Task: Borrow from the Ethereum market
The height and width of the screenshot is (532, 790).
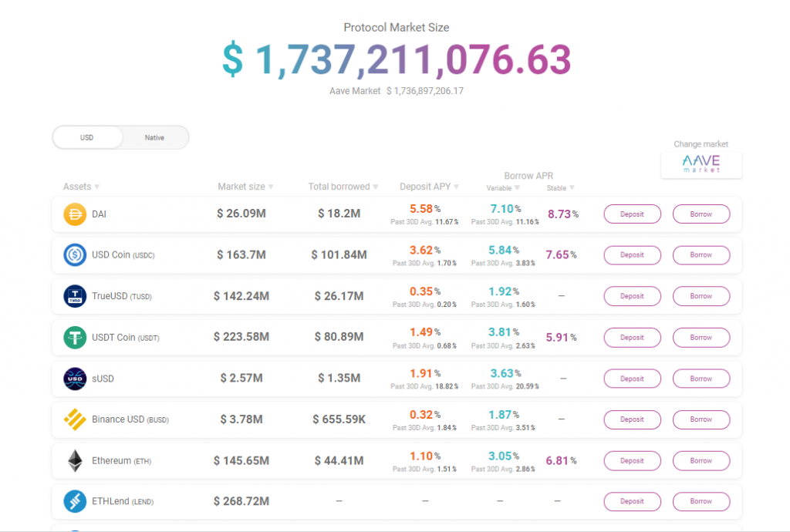Action: point(701,460)
